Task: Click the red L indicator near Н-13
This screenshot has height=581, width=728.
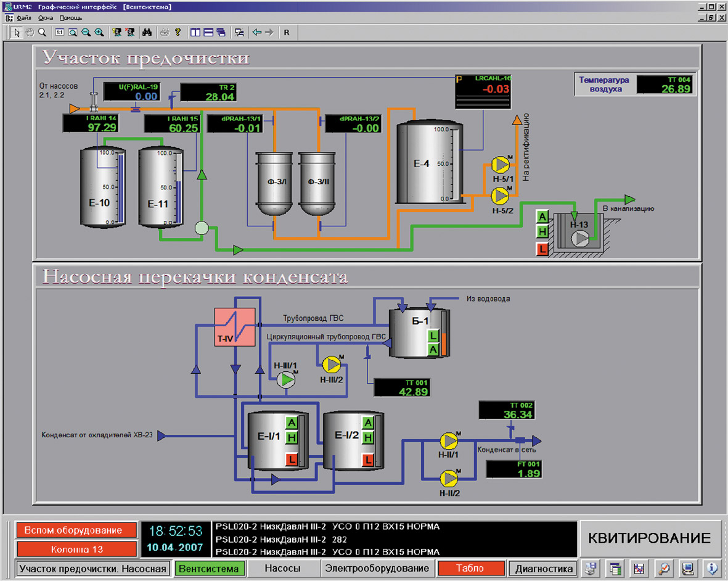Action: point(542,249)
